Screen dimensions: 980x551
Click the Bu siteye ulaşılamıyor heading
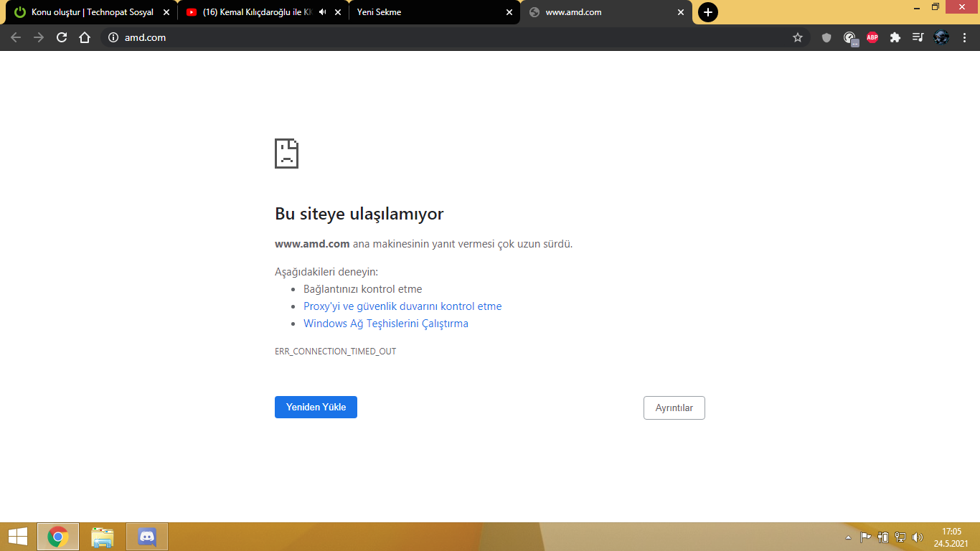tap(359, 214)
